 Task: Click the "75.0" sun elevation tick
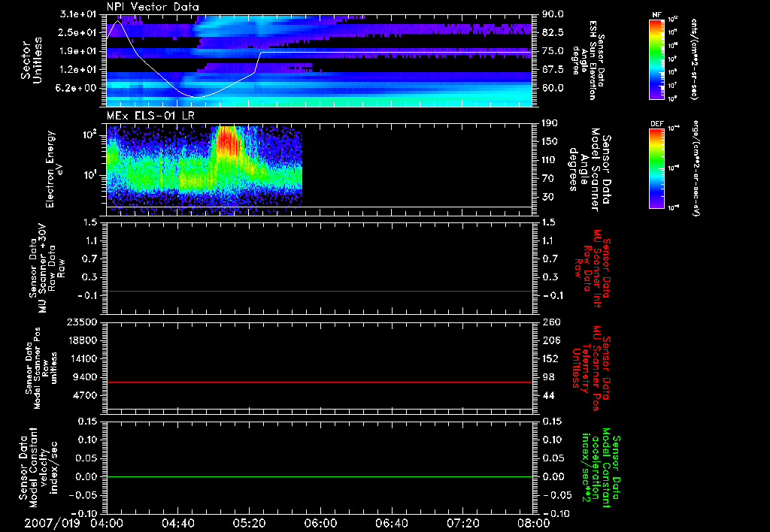(553, 51)
